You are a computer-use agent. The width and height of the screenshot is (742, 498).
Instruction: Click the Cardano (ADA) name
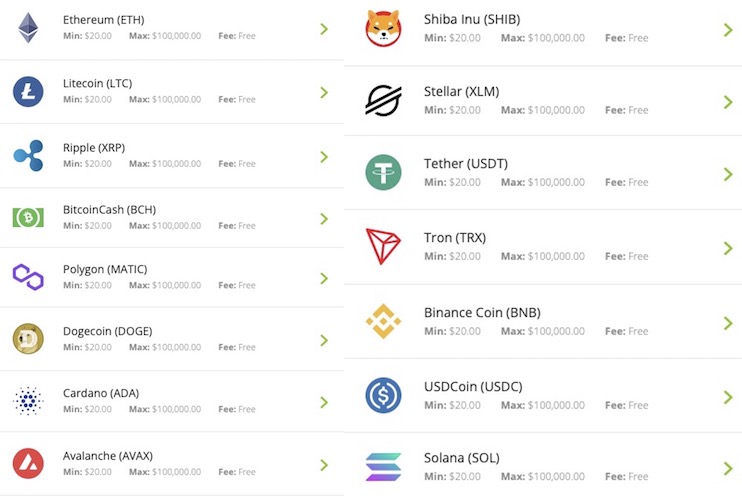101,393
